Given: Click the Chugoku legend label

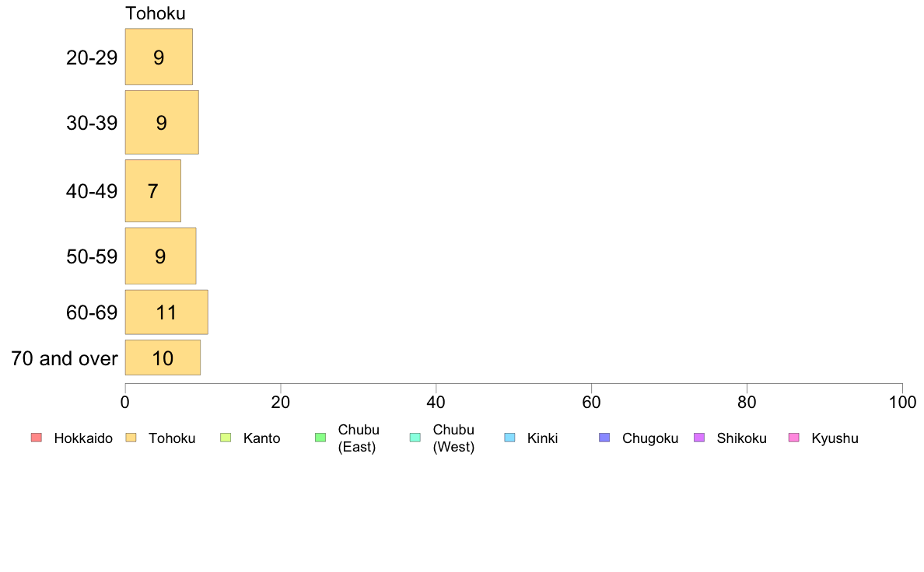Looking at the screenshot, I should pos(650,438).
